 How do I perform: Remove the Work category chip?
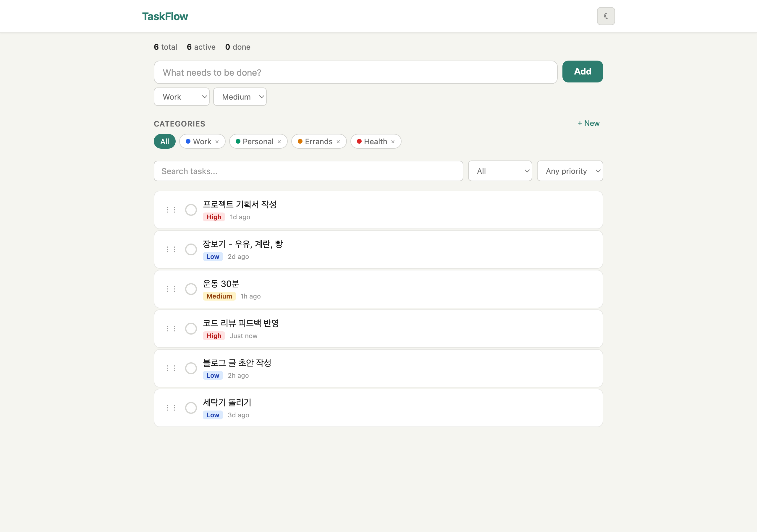coord(217,141)
